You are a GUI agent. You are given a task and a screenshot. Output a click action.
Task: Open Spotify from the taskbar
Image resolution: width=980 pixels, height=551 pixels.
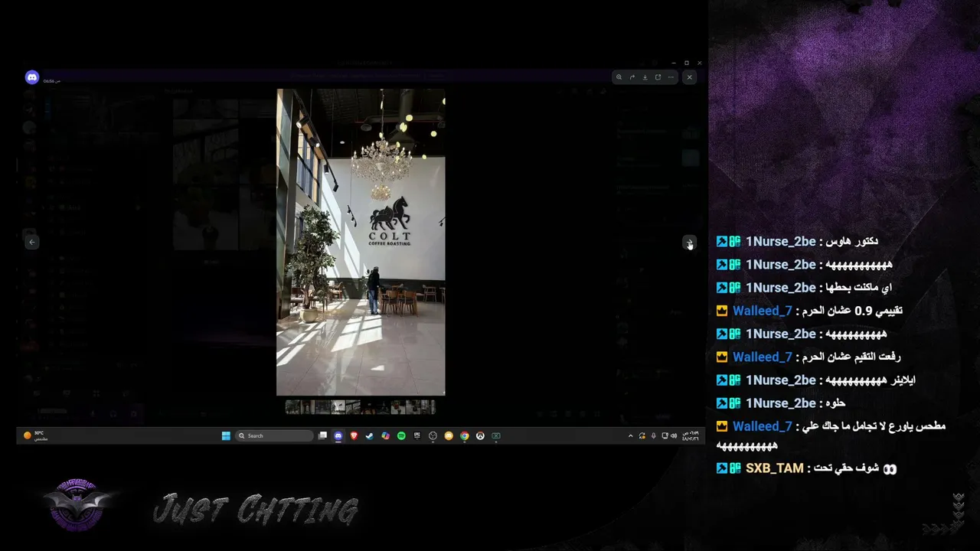[x=401, y=435]
